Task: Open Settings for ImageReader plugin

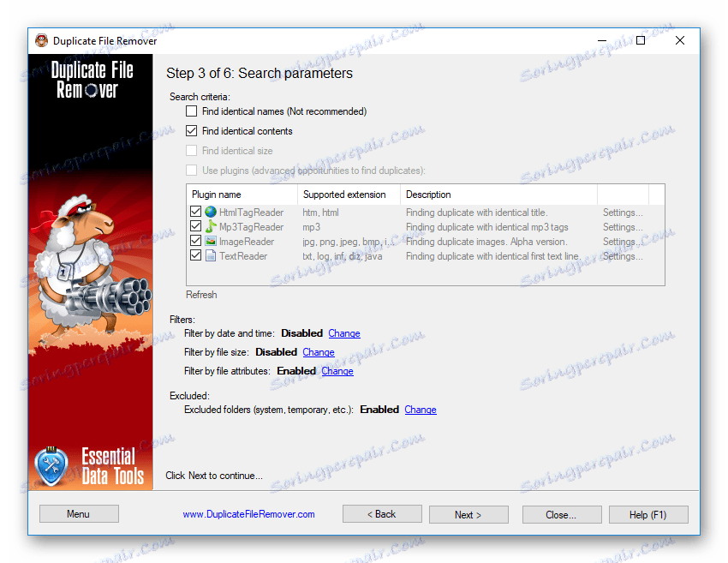Action: (x=623, y=242)
